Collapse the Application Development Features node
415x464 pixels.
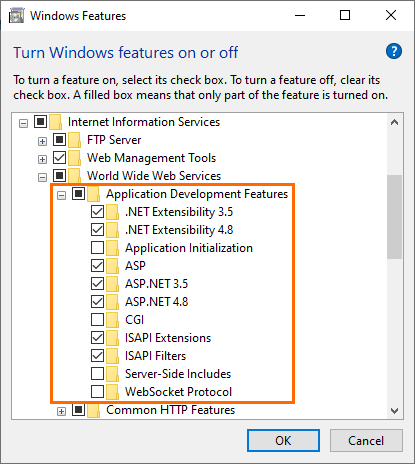pos(61,195)
